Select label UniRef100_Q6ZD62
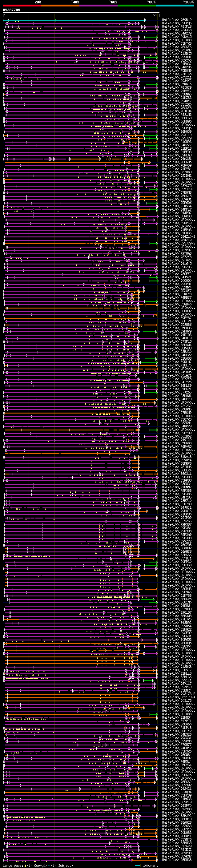Image resolution: width=197 pixels, height=868 pixels. [x=177, y=436]
